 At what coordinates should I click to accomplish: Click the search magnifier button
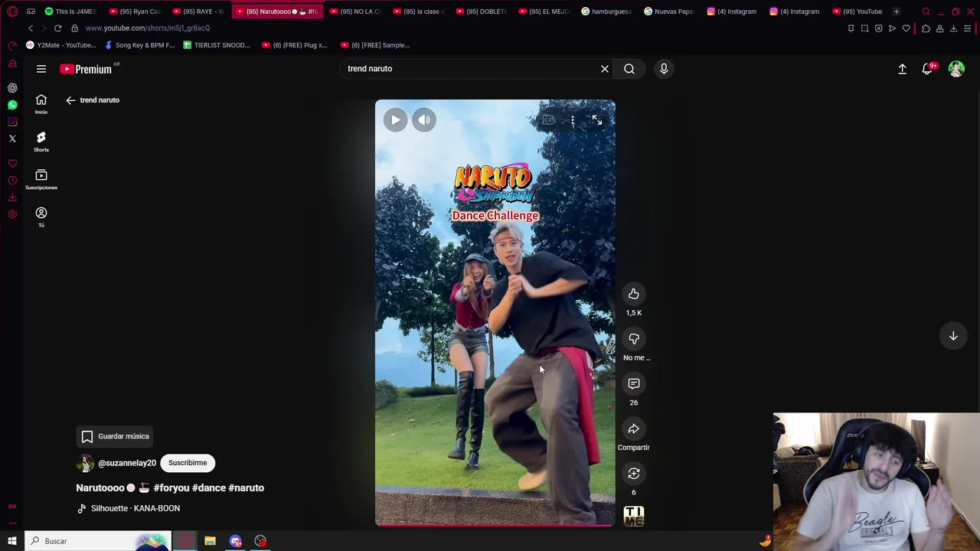coord(629,69)
